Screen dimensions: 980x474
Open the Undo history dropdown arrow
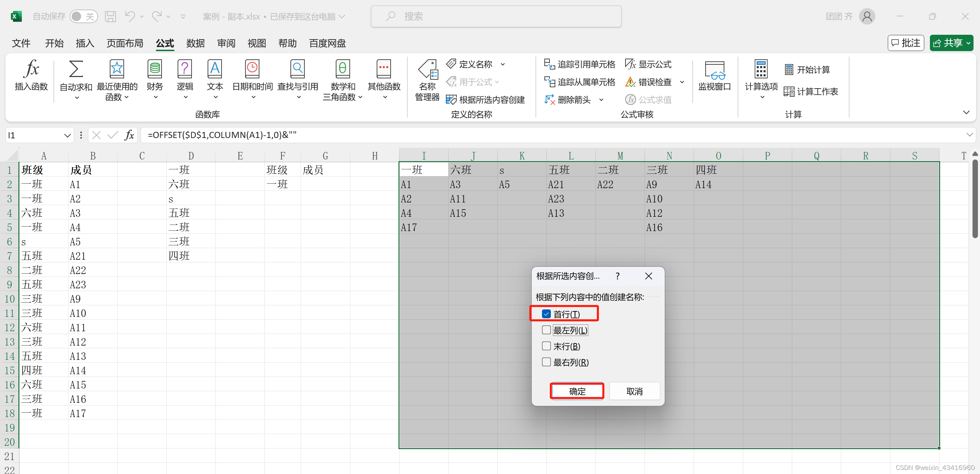tap(142, 16)
